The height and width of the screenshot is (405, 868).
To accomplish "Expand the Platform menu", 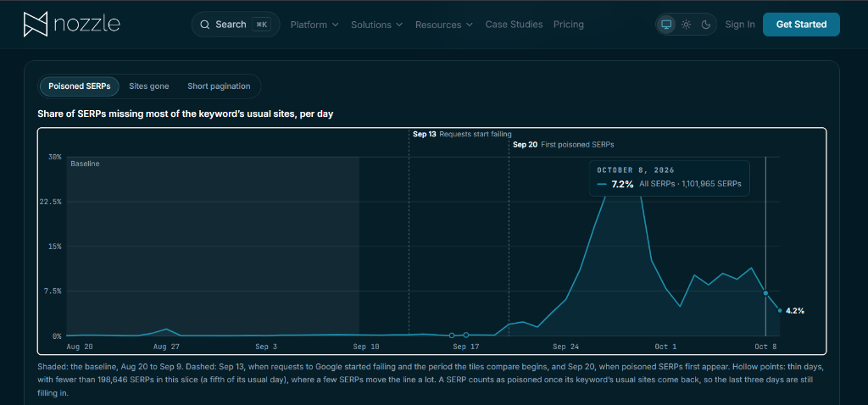I will pos(314,25).
